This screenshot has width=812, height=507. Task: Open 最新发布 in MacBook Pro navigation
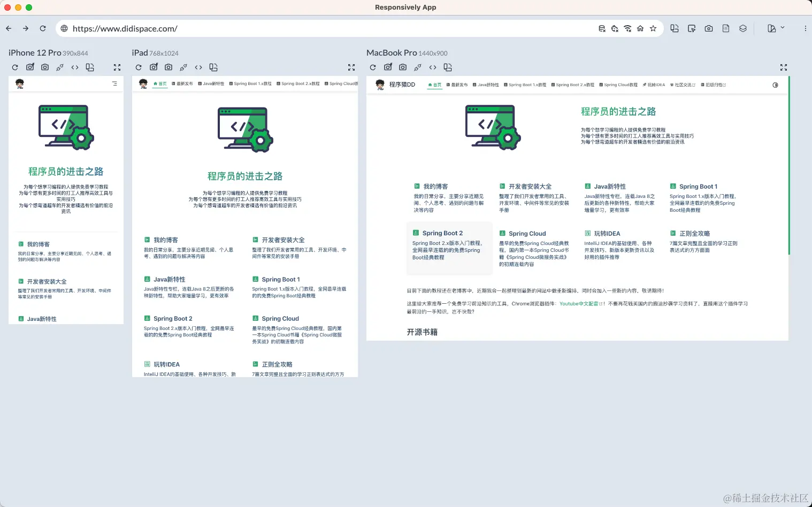pos(457,85)
